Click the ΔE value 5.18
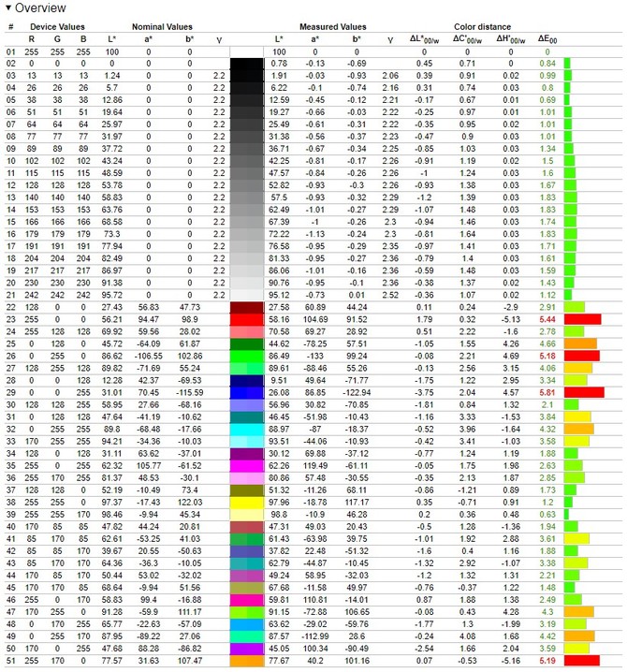Screen dimensions: 627x672 pos(547,357)
